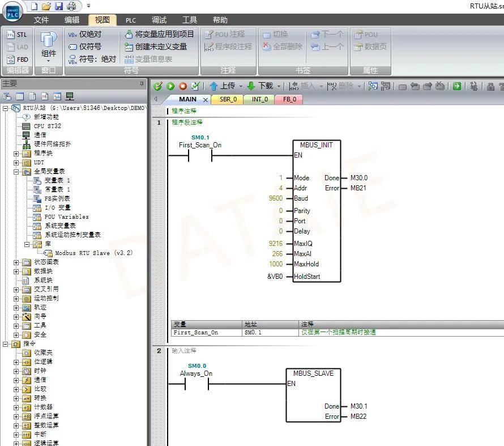Collapse the 全局变量表 tree node
504x446 pixels.
point(16,172)
